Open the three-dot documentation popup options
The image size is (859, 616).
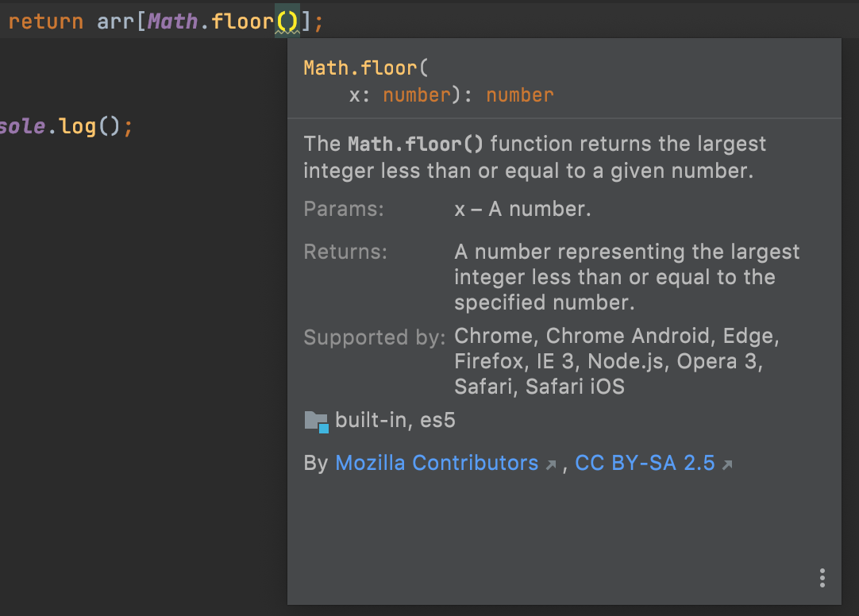point(822,578)
